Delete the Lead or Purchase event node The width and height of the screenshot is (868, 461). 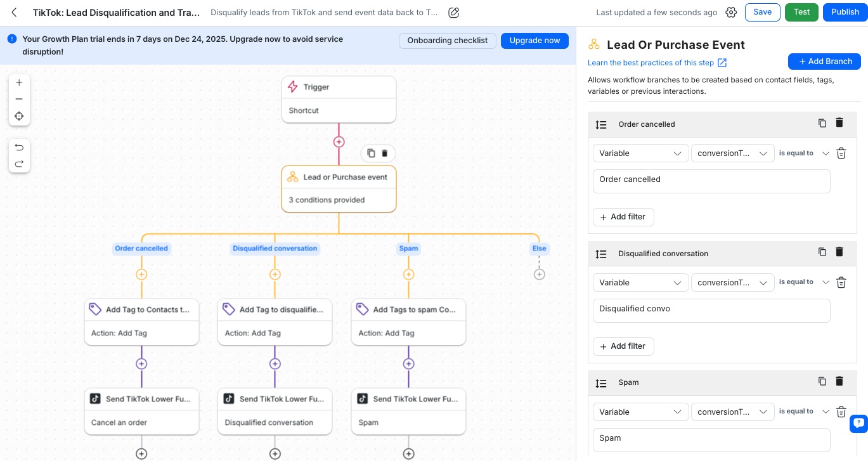pos(384,153)
